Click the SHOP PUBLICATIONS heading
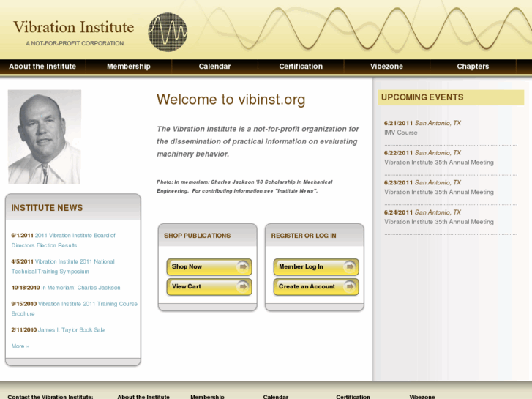 pyautogui.click(x=197, y=236)
